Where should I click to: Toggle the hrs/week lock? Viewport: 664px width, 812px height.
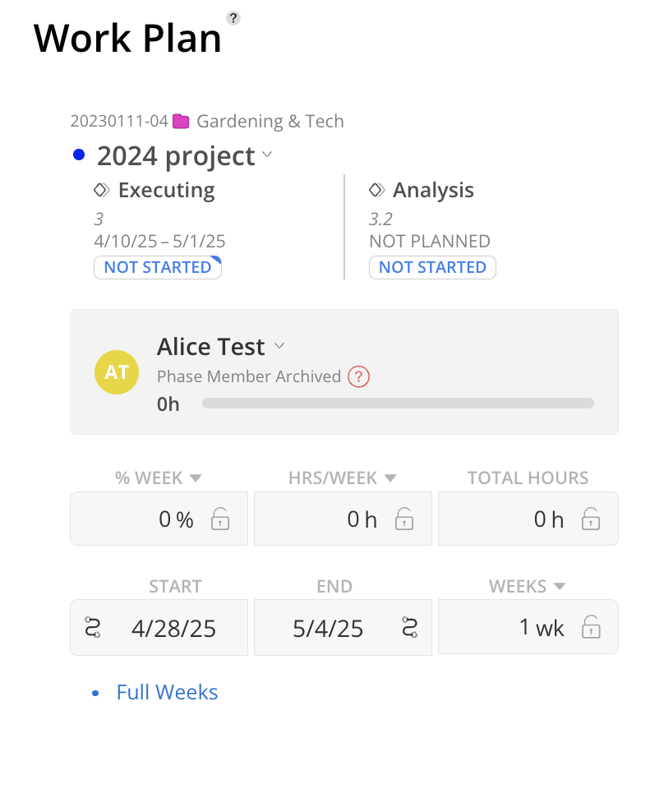(404, 519)
